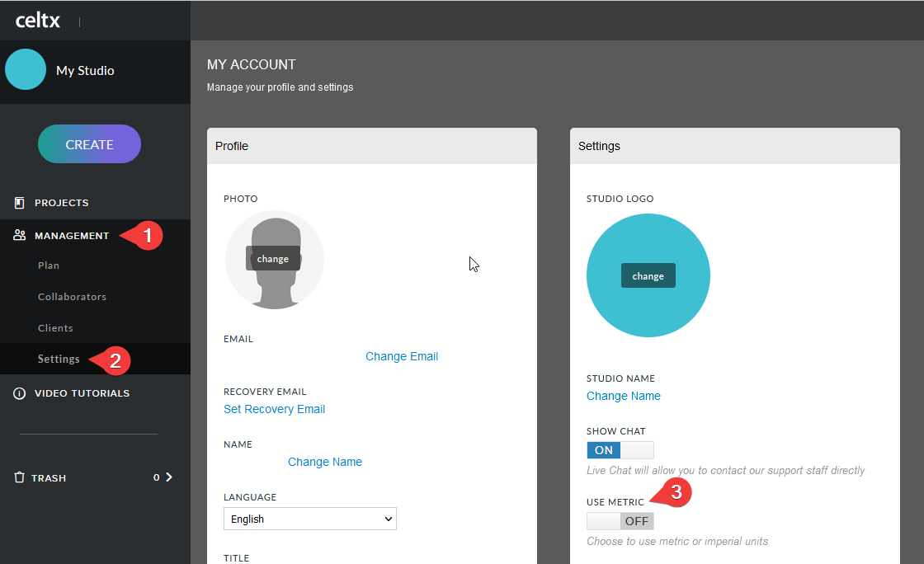The height and width of the screenshot is (564, 924).
Task: Open VIDEO TUTORIALS in the sidebar
Action: (82, 393)
